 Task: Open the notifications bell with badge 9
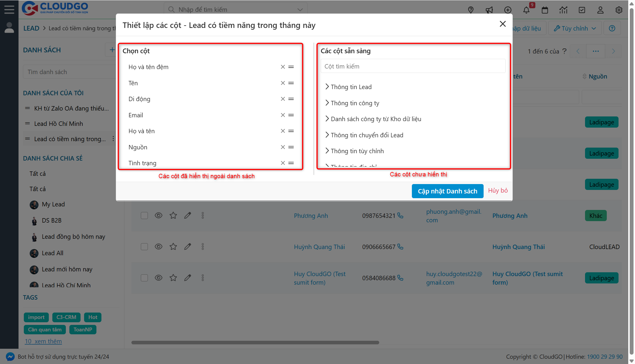527,10
